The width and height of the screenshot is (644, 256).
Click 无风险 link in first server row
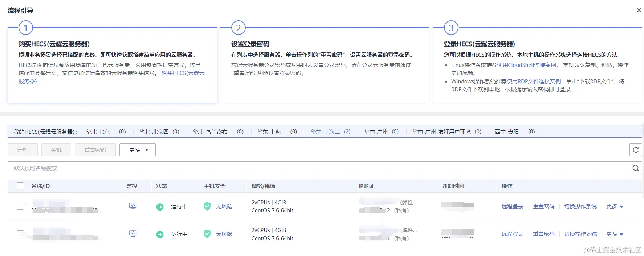[224, 207]
